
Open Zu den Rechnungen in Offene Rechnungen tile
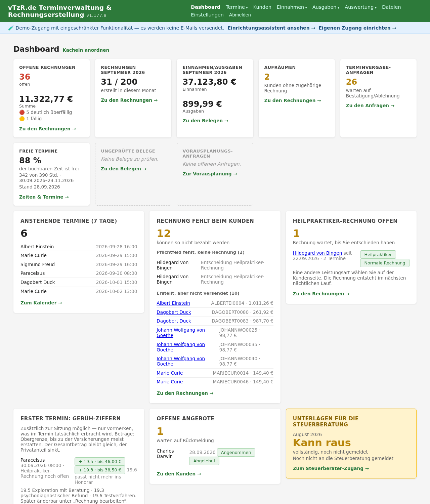click(47, 129)
